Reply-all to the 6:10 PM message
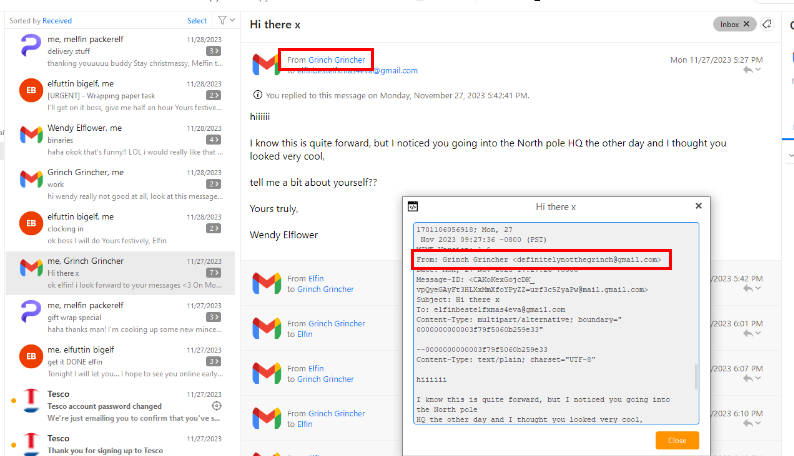794x456 pixels. pos(747,424)
